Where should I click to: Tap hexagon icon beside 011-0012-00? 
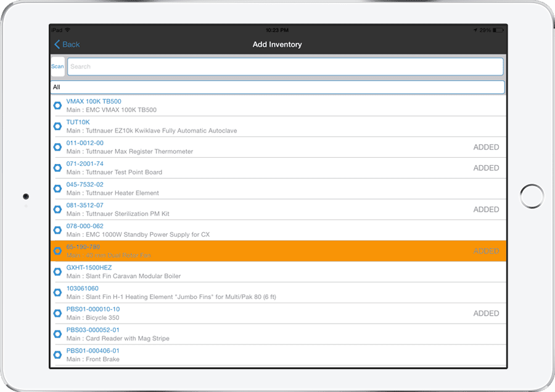pos(57,147)
